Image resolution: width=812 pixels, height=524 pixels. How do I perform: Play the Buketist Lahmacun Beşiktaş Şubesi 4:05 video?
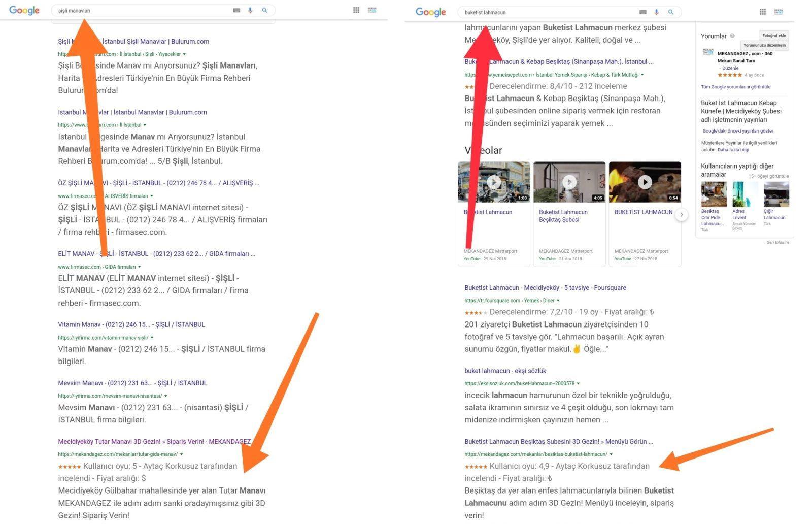point(569,182)
